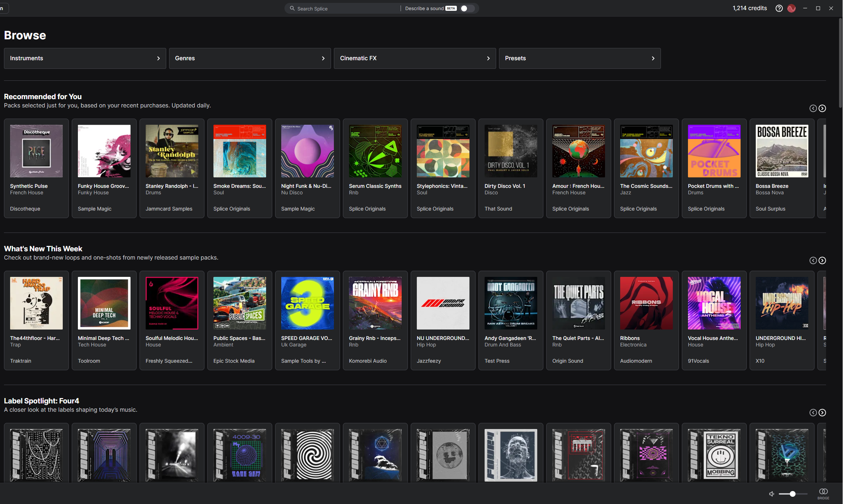Open the Serum Classic Synths cover

pyautogui.click(x=375, y=151)
